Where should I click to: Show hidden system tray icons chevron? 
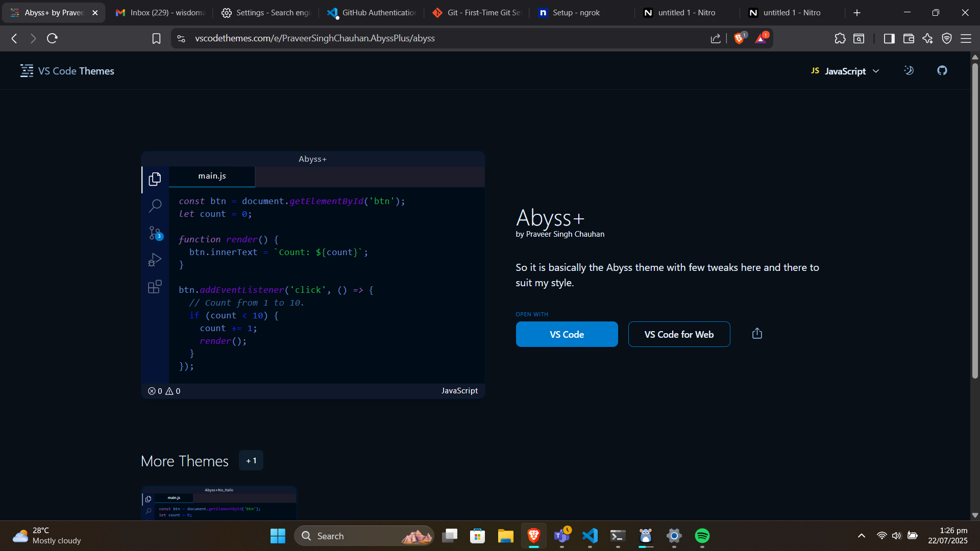pos(861,536)
